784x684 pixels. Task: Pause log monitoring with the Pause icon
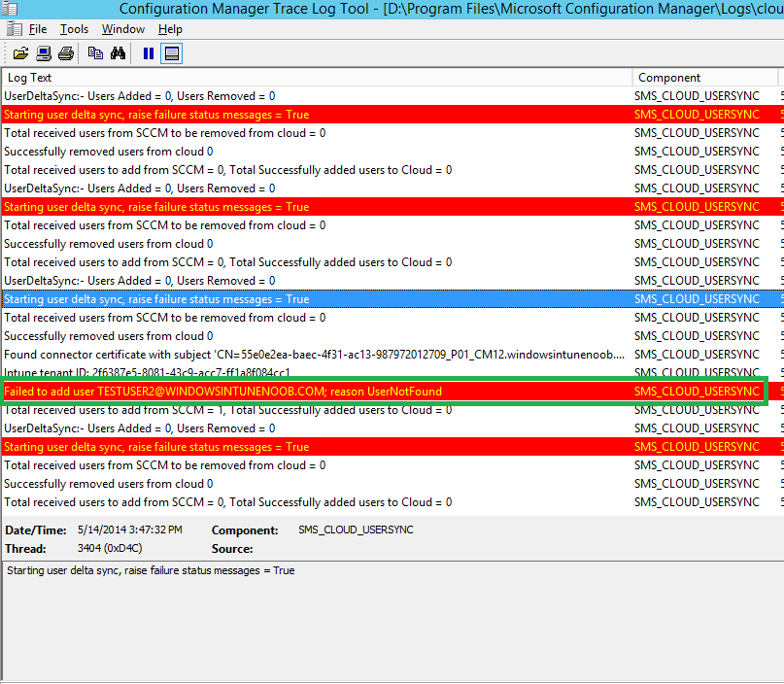[149, 53]
